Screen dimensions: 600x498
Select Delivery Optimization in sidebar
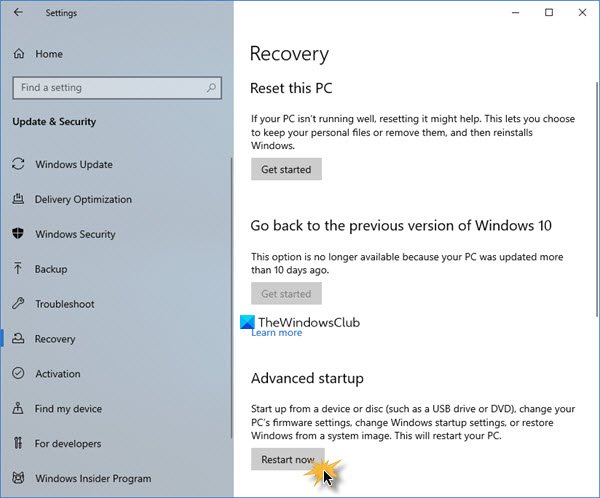(x=83, y=199)
